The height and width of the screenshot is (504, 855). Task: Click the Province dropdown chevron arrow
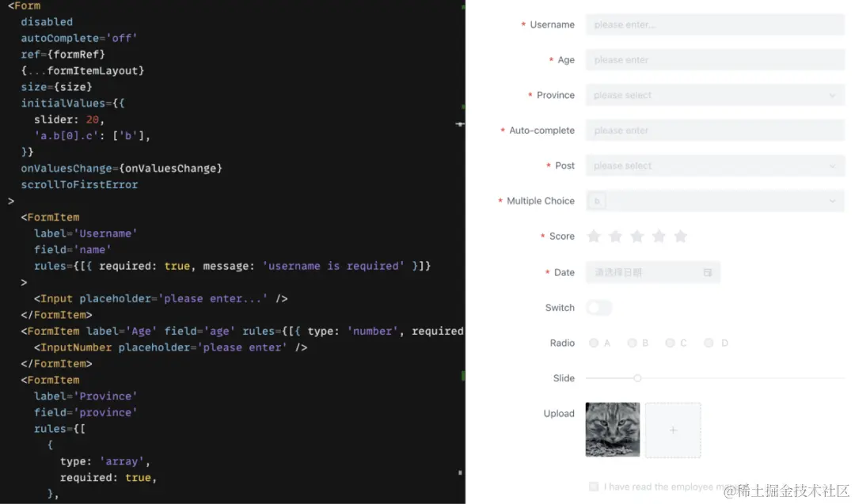tap(832, 96)
